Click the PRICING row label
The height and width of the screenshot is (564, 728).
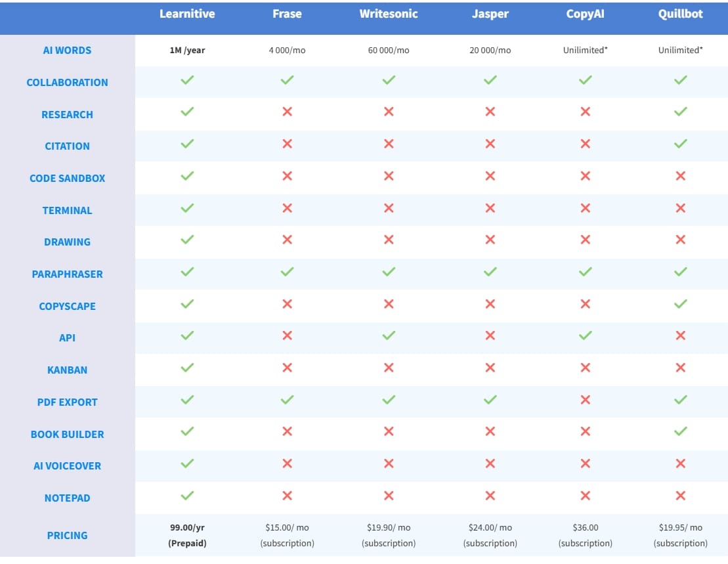point(67,535)
